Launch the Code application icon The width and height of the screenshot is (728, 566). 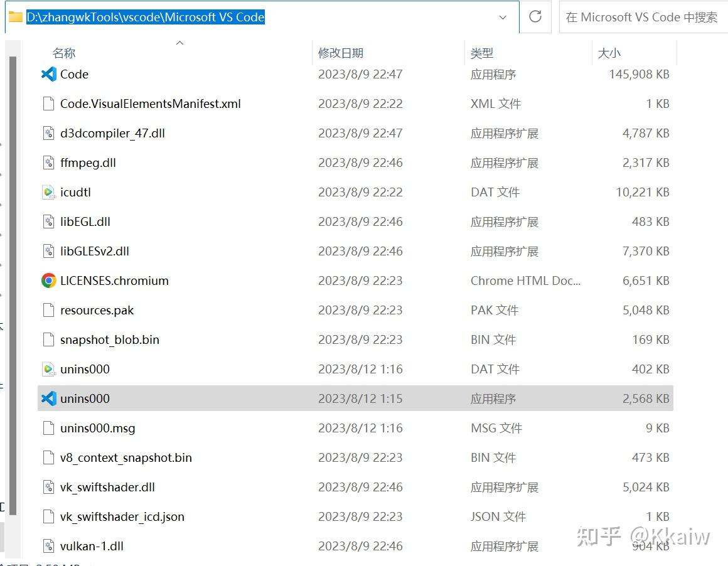click(x=48, y=74)
